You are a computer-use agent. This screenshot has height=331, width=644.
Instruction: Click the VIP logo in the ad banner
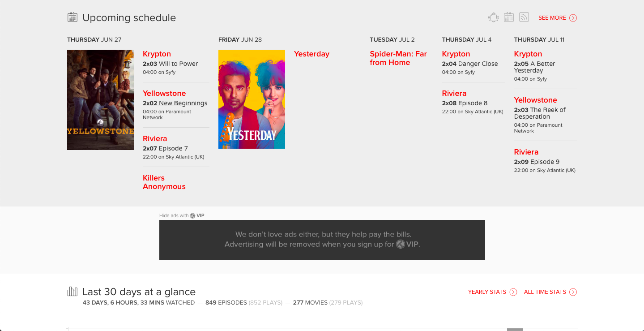(408, 244)
